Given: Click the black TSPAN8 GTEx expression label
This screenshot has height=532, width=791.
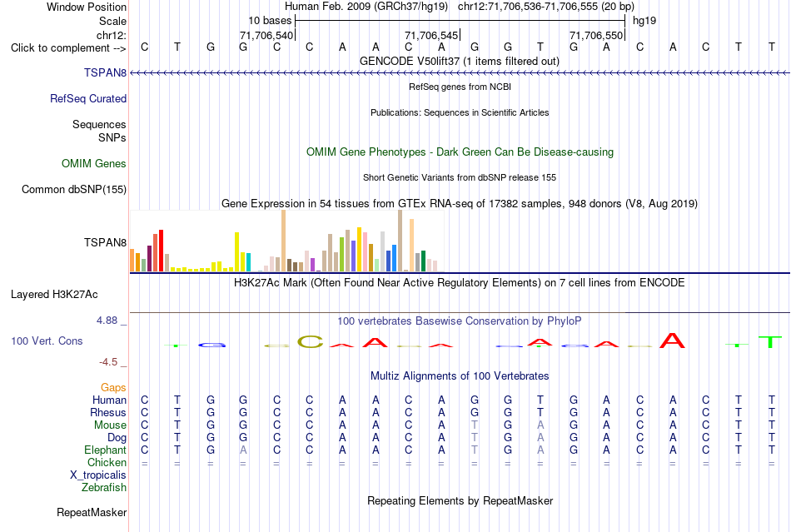Looking at the screenshot, I should pos(105,242).
